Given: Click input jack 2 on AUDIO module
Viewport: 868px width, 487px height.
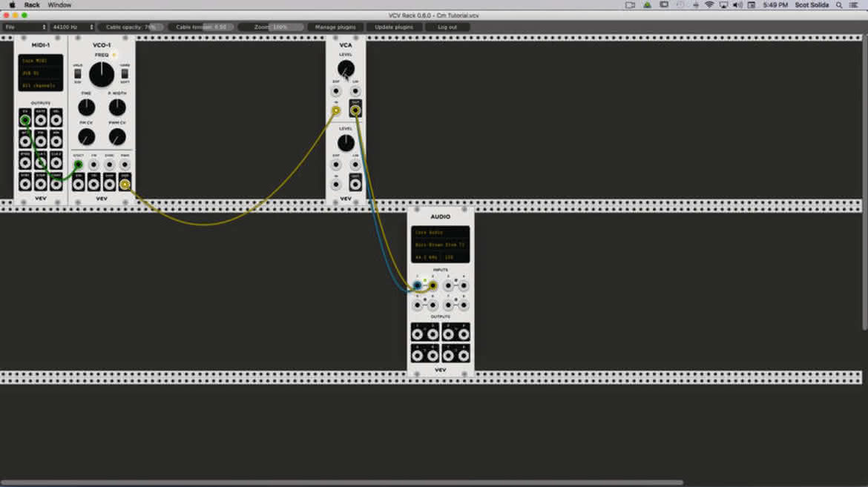Looking at the screenshot, I should point(433,285).
